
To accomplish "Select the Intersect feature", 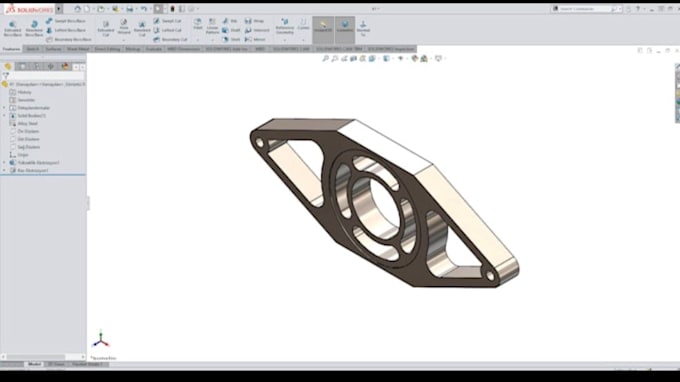I will tap(257, 30).
